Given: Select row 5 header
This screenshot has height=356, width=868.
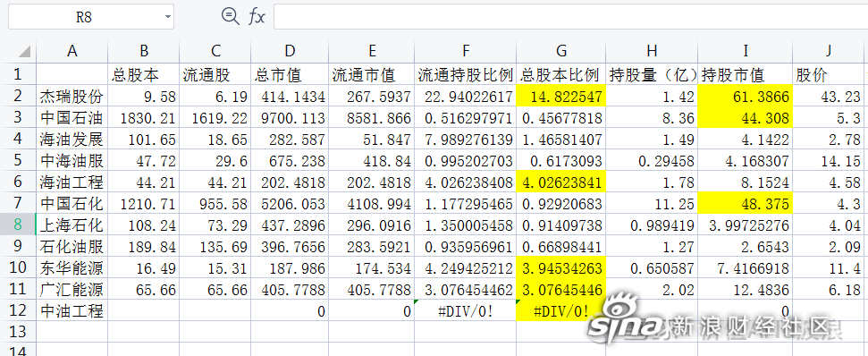Looking at the screenshot, I should pos(18,161).
